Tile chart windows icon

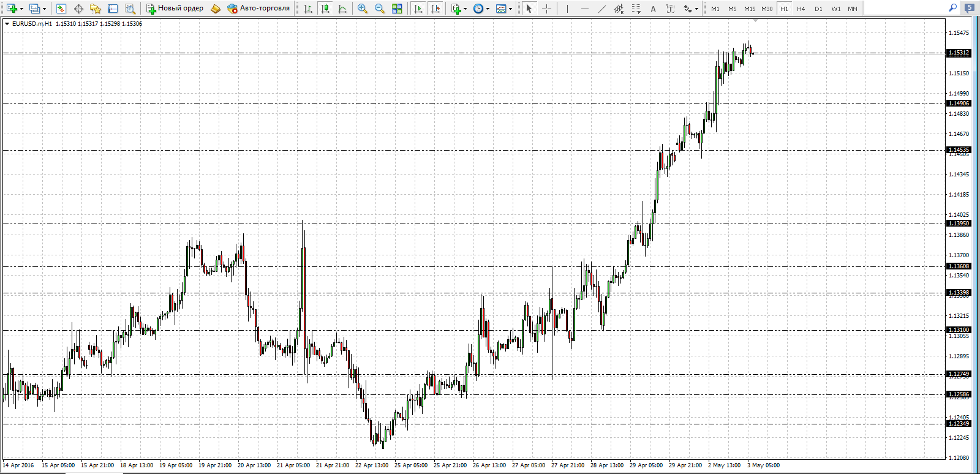pos(397,9)
